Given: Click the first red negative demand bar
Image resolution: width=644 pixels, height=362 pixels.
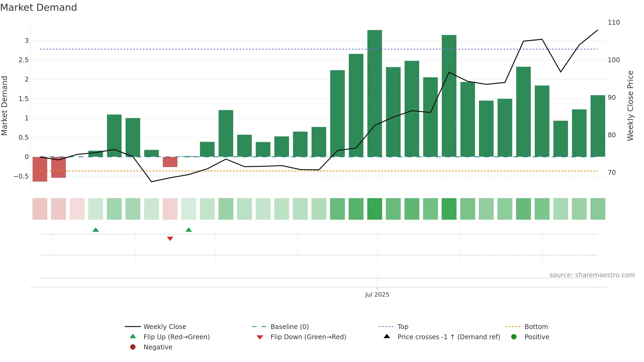Looking at the screenshot, I should 40,169.
